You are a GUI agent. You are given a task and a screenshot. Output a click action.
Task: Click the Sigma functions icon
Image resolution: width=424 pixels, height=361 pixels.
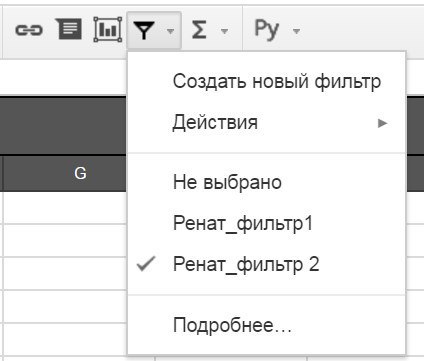(199, 30)
